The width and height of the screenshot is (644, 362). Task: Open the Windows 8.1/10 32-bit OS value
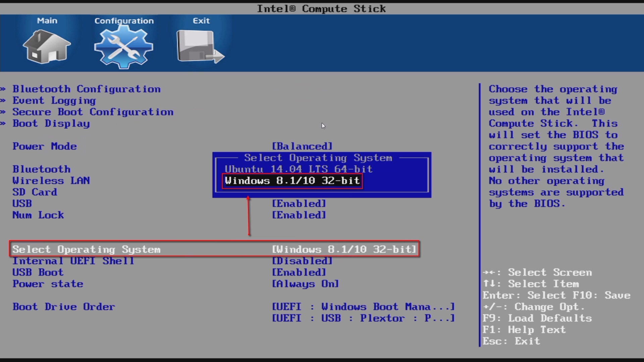click(x=344, y=249)
